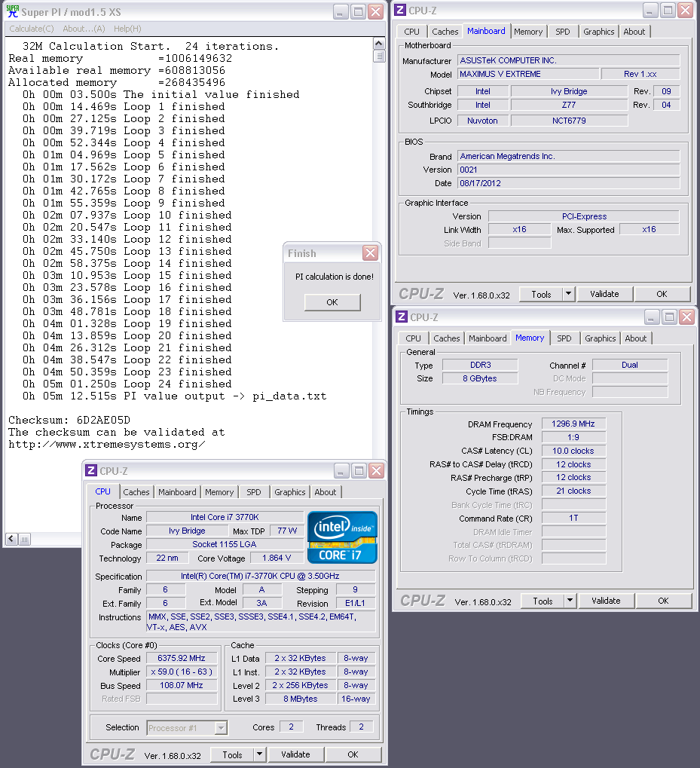700x768 pixels.
Task: Click the Checksum: 6D2AE05D line
Action: click(x=69, y=420)
